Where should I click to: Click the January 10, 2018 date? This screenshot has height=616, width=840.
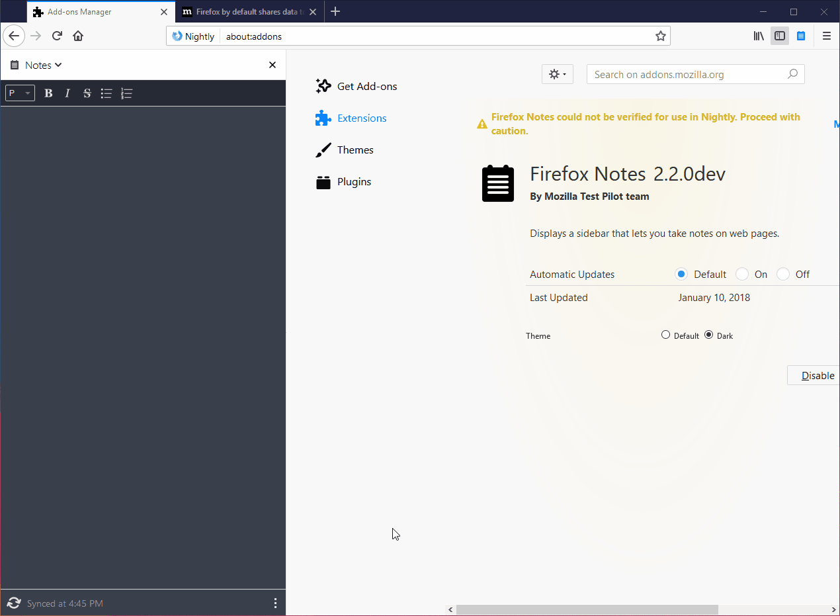coord(714,298)
